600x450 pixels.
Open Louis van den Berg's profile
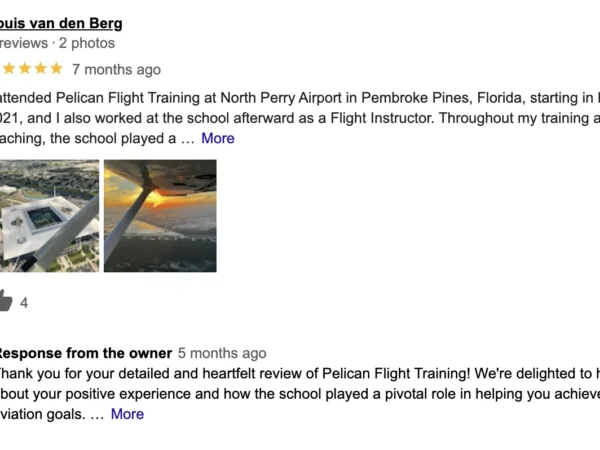tap(61, 22)
